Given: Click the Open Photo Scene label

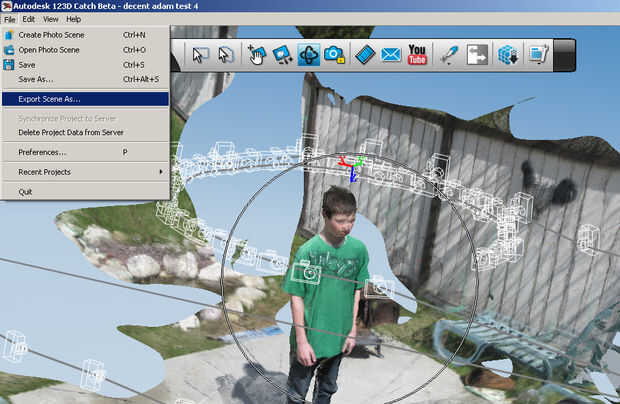Looking at the screenshot, I should click(49, 50).
